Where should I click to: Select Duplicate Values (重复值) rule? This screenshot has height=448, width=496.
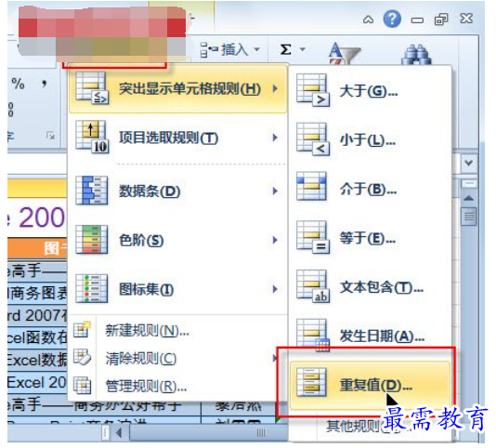[x=370, y=385]
